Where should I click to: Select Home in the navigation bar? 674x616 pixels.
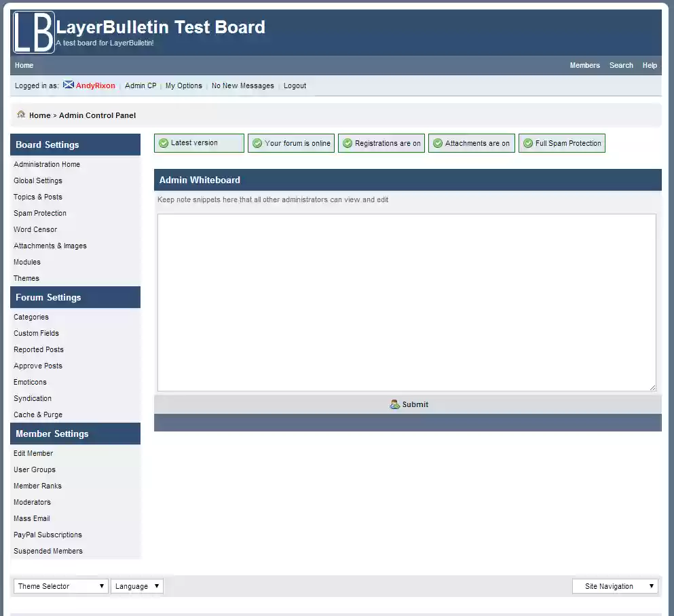pyautogui.click(x=24, y=65)
